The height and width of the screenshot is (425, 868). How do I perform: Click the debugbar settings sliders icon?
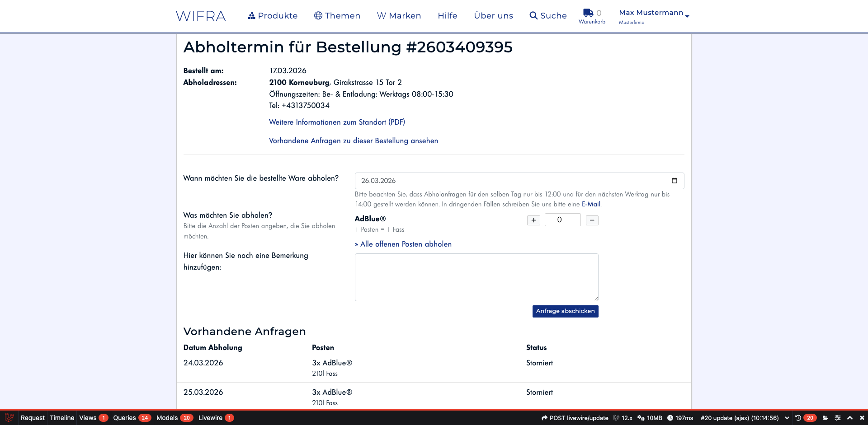837,418
